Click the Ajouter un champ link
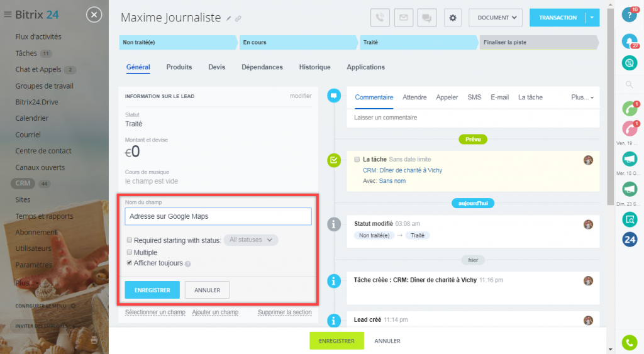The height and width of the screenshot is (354, 644). pos(215,312)
